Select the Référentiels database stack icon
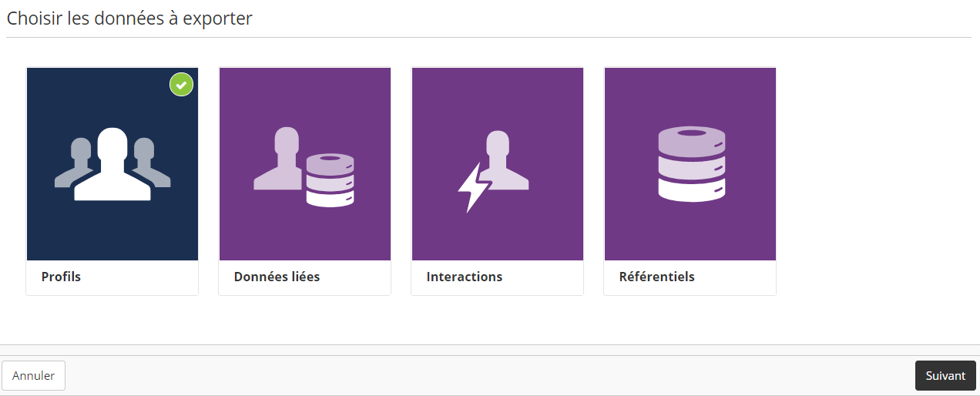Screen dimensions: 980x396 click(x=690, y=164)
